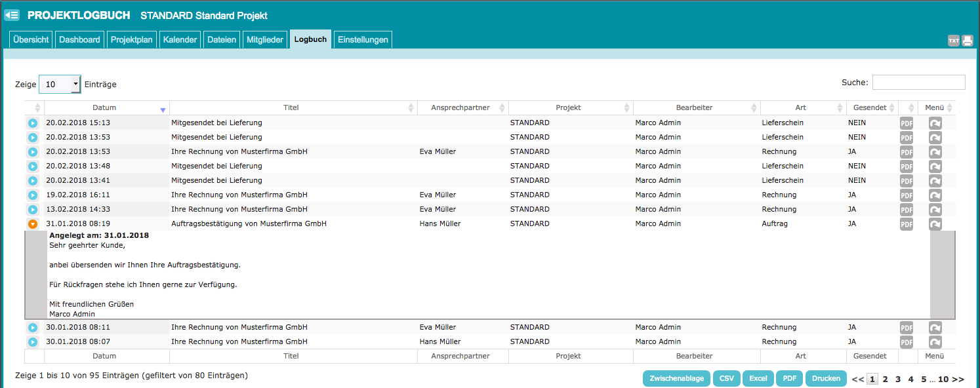Switch to the Projektplan tab
The image size is (980, 388).
(x=131, y=40)
